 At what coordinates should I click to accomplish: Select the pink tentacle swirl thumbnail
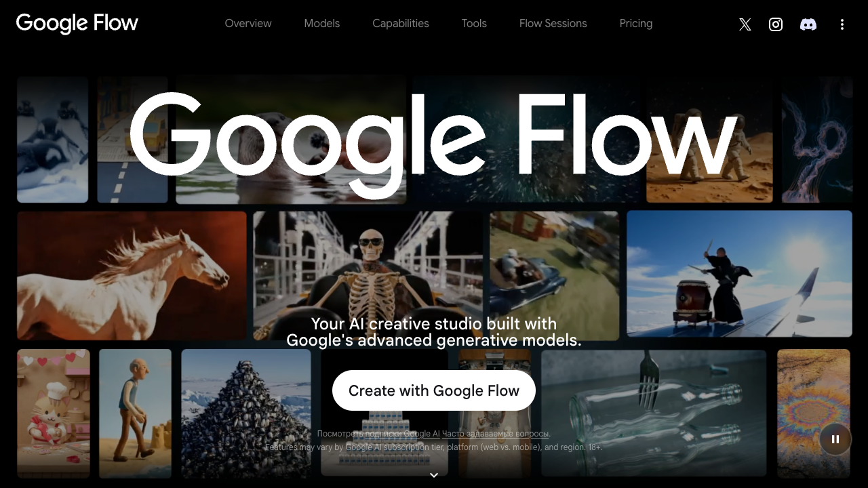coord(817,140)
